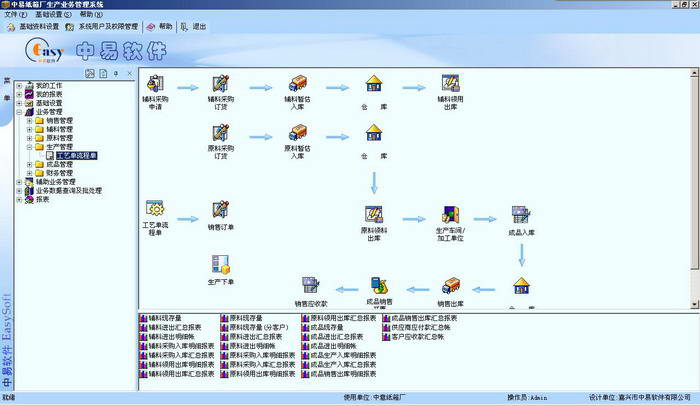The width and height of the screenshot is (700, 406).
Task: Open the 生产车间/加工单位 flow icon
Action: click(450, 214)
